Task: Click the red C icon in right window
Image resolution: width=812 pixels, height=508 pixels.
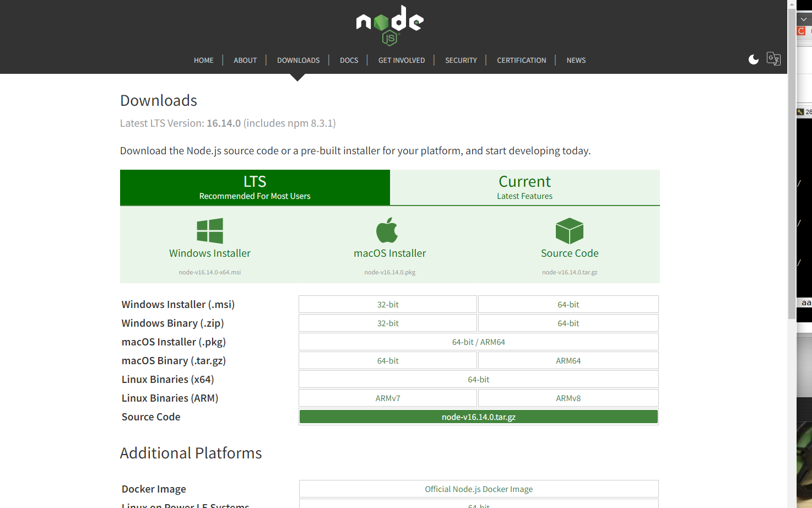Action: click(801, 31)
